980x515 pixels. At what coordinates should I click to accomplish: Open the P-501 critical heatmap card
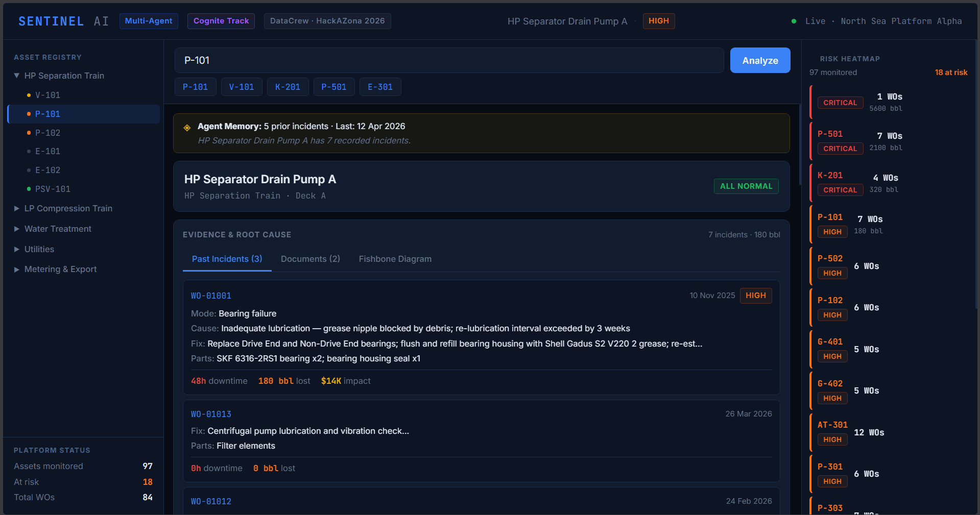tap(889, 141)
